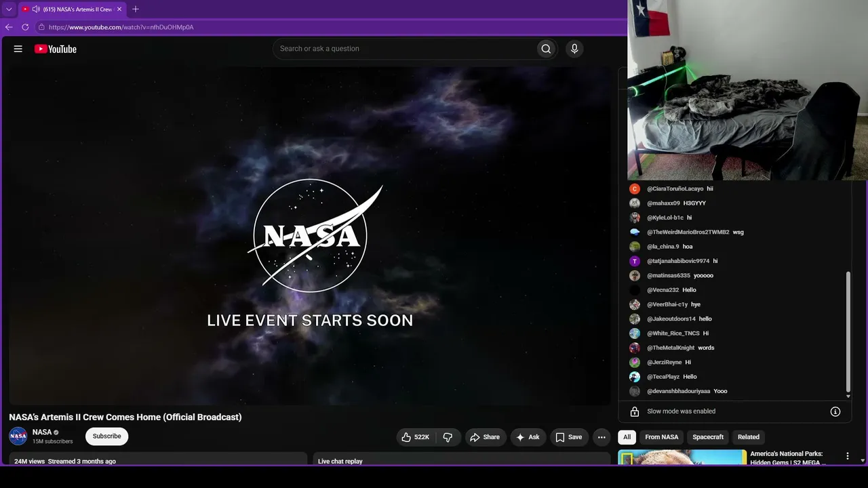
Task: Open the NASA channel name link
Action: tap(42, 432)
